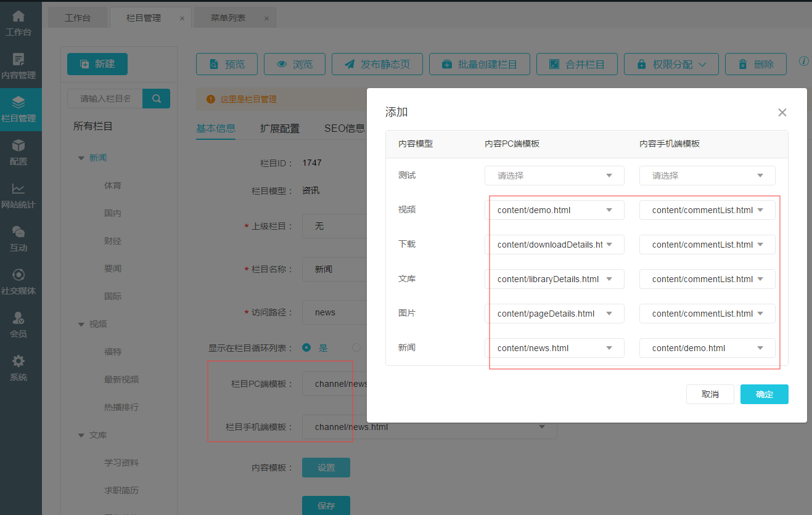Click the 确定 button in dialog
This screenshot has width=812, height=515.
point(764,394)
